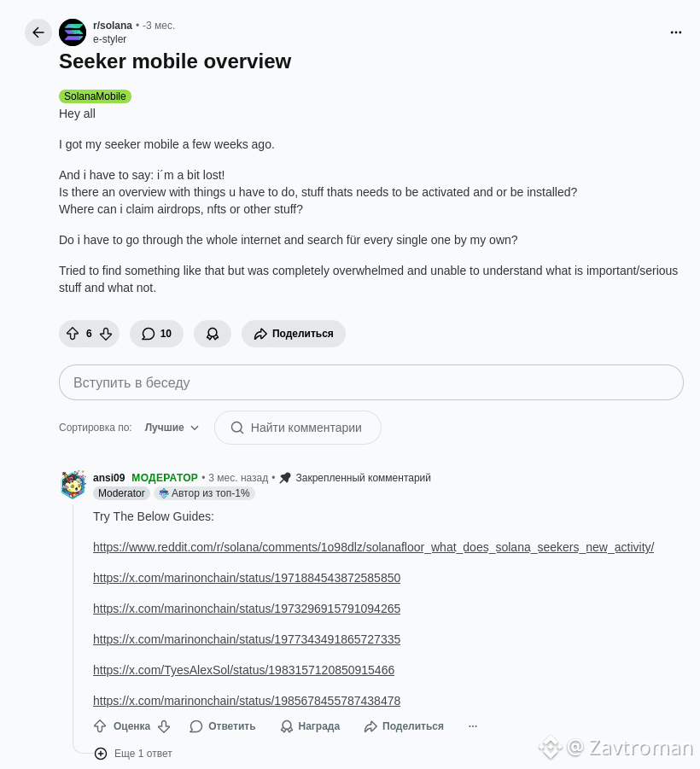Upvote the Seeker mobile overview post
The width and height of the screenshot is (700, 769).
coord(73,334)
